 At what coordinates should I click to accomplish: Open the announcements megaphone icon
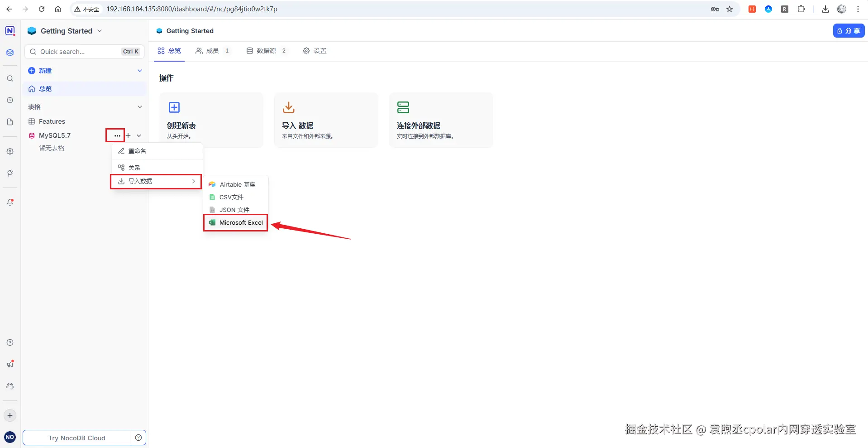click(10, 364)
